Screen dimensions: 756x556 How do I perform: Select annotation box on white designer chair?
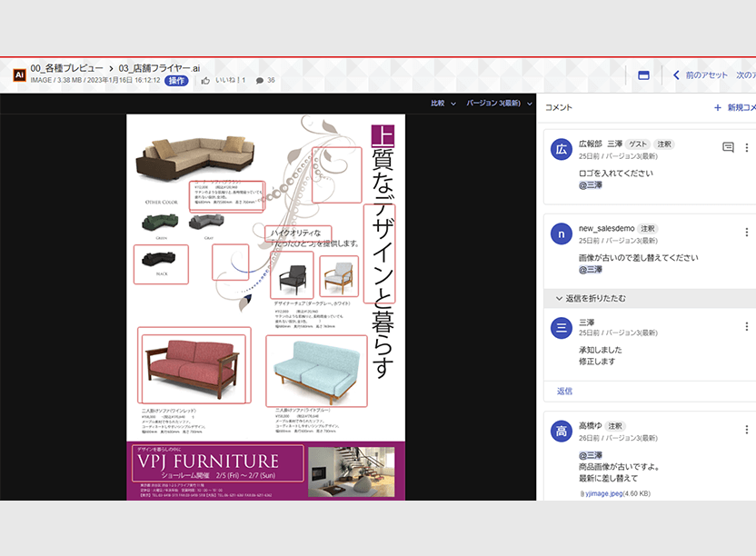[x=339, y=276]
